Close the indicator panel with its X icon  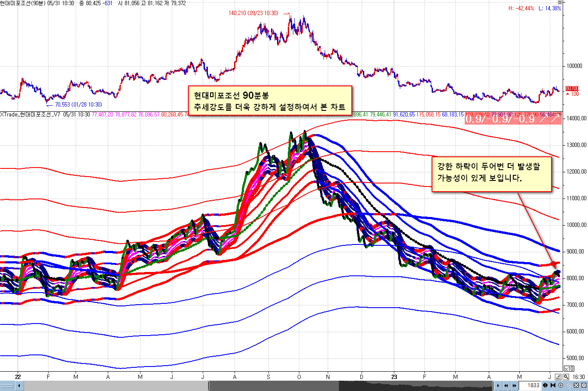(559, 113)
